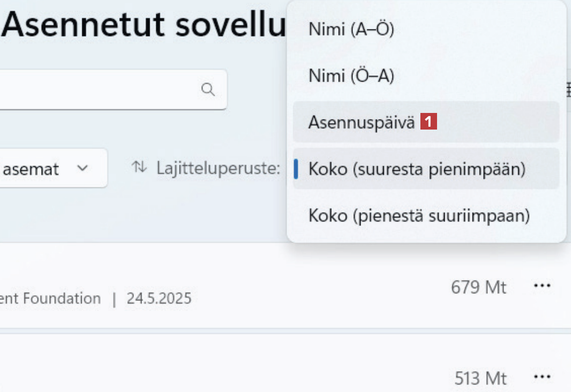
Task: Click the red number 1 badge
Action: [428, 122]
